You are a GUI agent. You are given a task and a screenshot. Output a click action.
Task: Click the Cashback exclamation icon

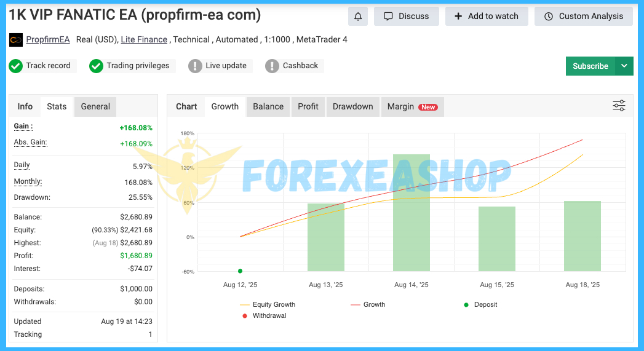pos(272,66)
